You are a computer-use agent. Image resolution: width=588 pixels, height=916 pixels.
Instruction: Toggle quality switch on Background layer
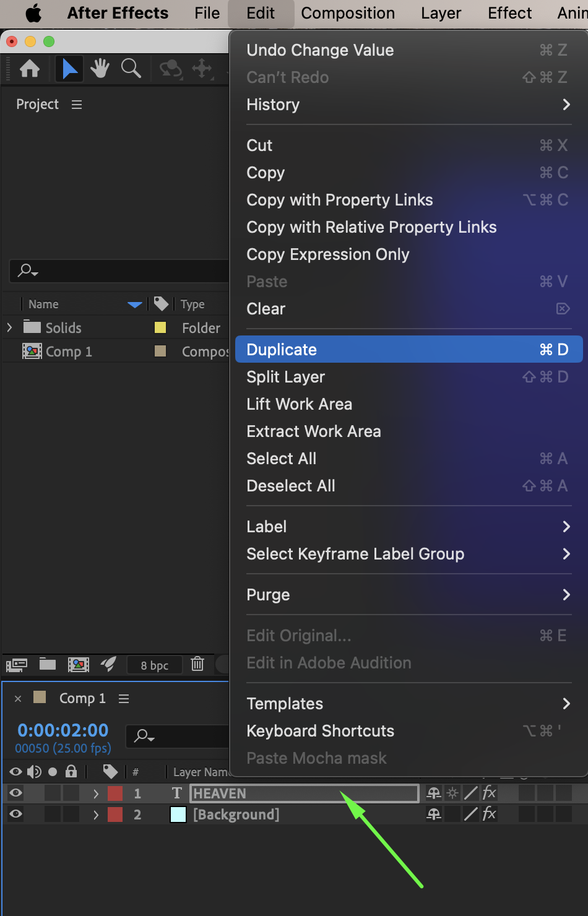click(471, 814)
